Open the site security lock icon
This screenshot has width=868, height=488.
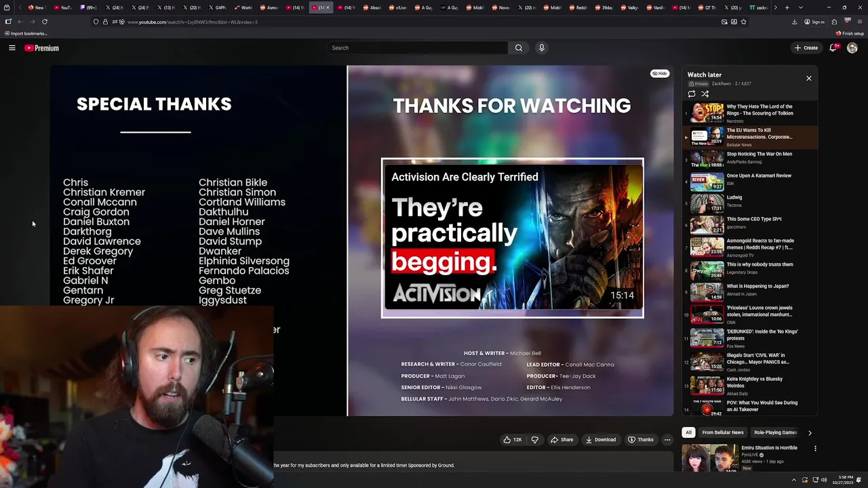tap(105, 22)
